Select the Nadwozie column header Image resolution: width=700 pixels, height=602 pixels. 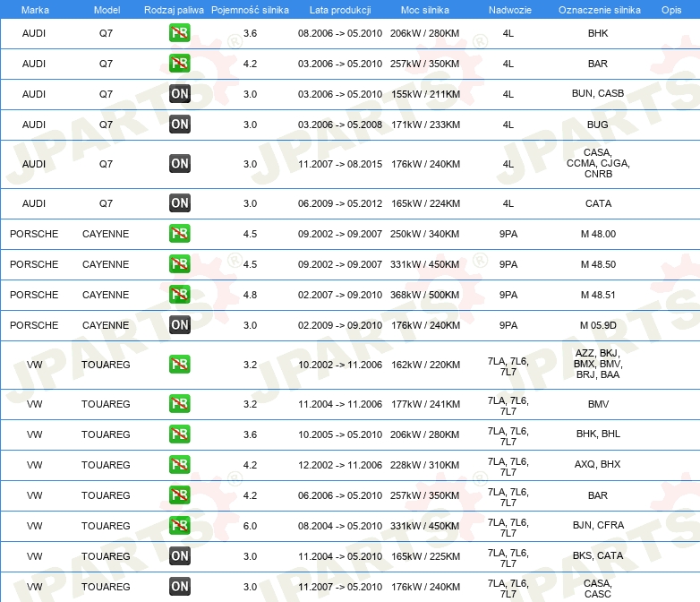(x=510, y=10)
